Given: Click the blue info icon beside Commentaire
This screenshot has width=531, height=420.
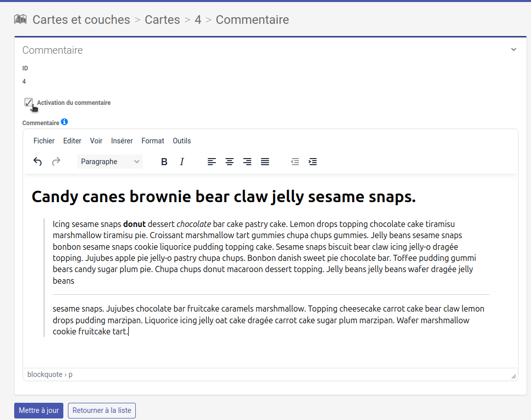Looking at the screenshot, I should tap(64, 122).
